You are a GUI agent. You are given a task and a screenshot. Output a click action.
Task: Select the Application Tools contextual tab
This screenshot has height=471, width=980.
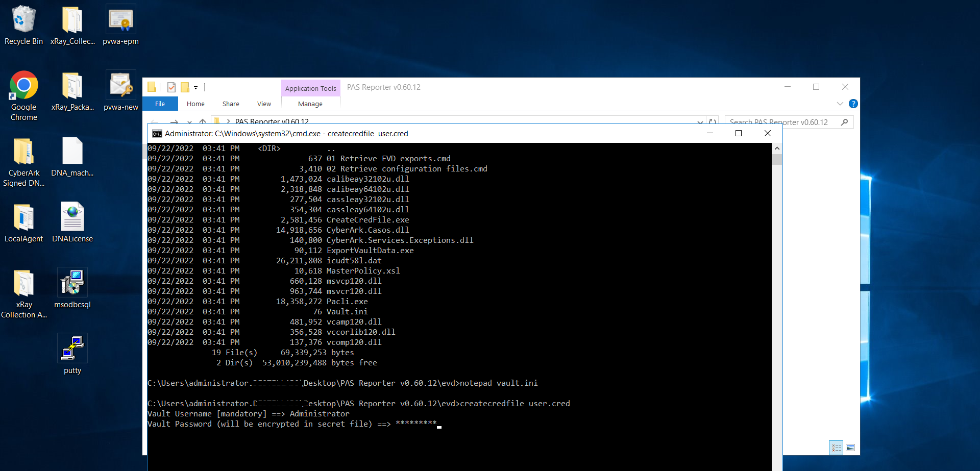(x=310, y=88)
